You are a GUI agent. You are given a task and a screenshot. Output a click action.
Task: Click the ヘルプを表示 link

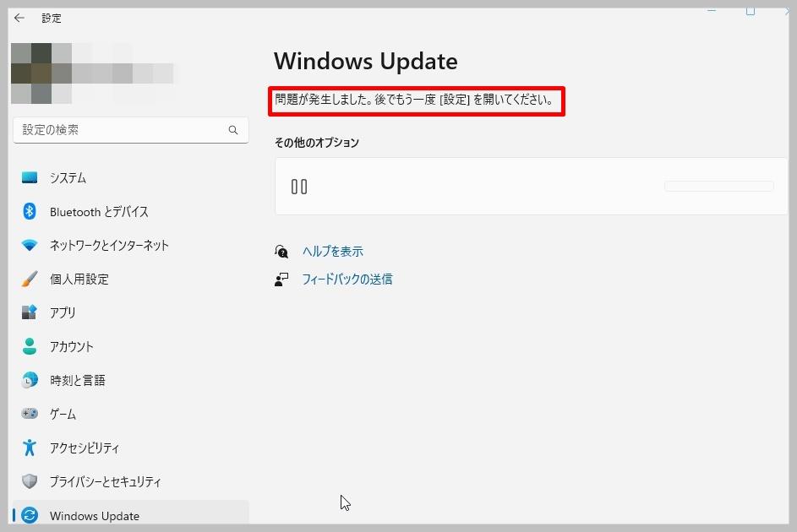tap(332, 252)
